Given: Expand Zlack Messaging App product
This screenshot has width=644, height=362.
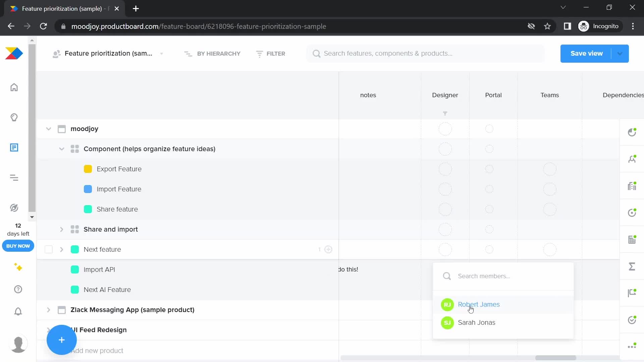Looking at the screenshot, I should click(49, 310).
